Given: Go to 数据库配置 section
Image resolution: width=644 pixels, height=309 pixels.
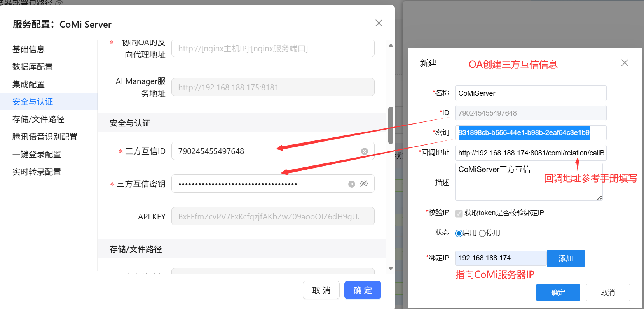Looking at the screenshot, I should (32, 67).
